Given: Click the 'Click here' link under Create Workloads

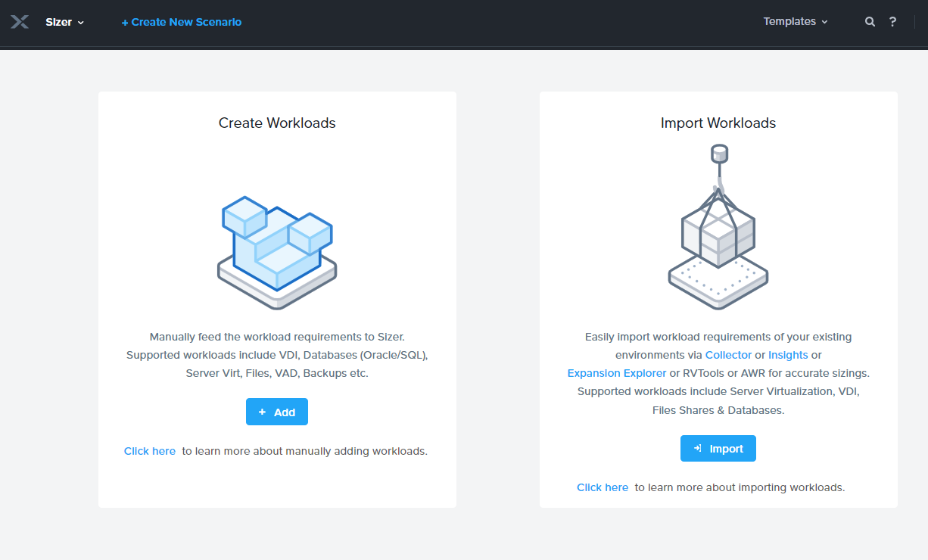Looking at the screenshot, I should pyautogui.click(x=149, y=450).
